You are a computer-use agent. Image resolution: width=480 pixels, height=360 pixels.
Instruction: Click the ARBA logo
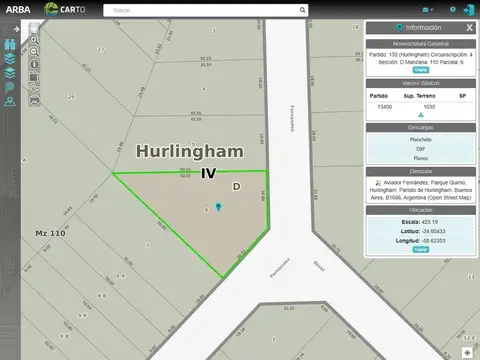[x=18, y=10]
